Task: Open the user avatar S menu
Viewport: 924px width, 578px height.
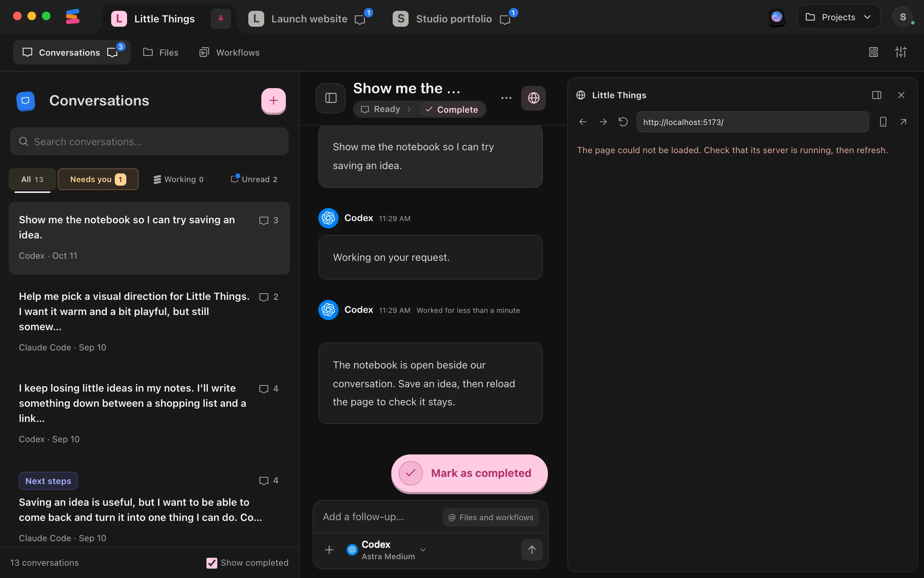Action: pyautogui.click(x=903, y=17)
